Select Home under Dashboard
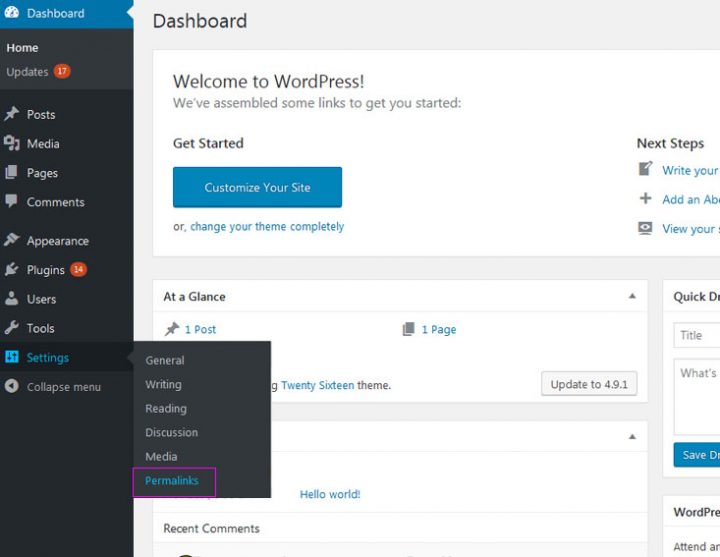Image resolution: width=720 pixels, height=557 pixels. pyautogui.click(x=22, y=48)
